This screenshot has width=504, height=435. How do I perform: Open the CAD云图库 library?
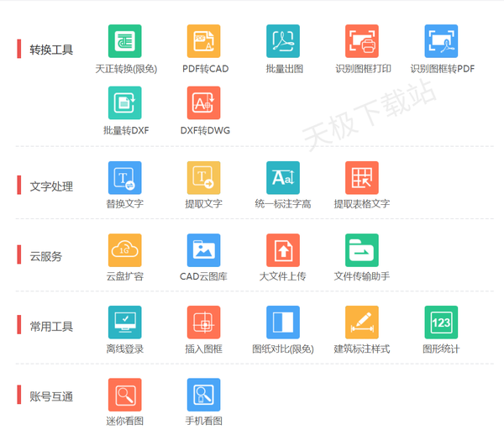(x=203, y=250)
